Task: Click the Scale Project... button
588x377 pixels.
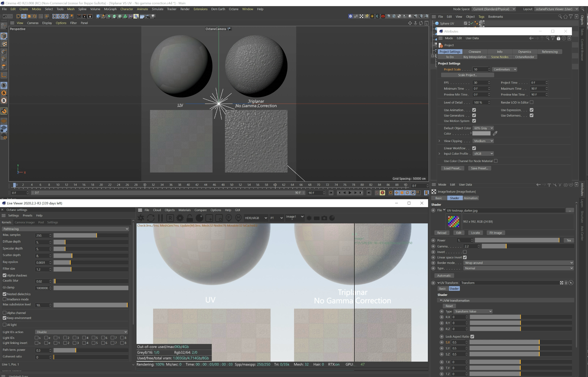Action: pyautogui.click(x=467, y=75)
